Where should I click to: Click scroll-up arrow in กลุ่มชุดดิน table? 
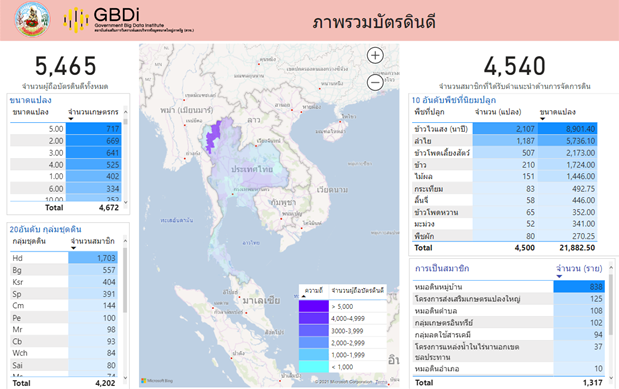tap(125, 241)
